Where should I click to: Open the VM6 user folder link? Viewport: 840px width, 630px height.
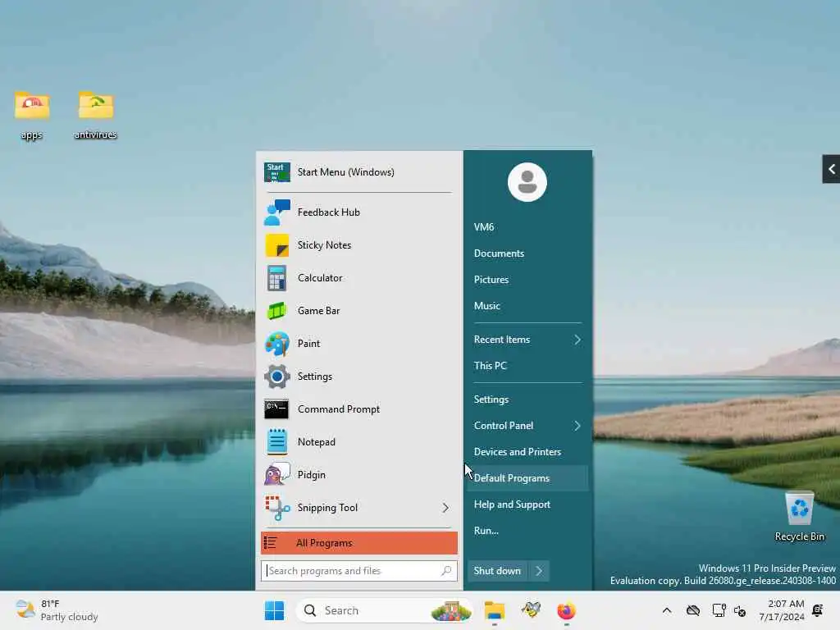(484, 227)
